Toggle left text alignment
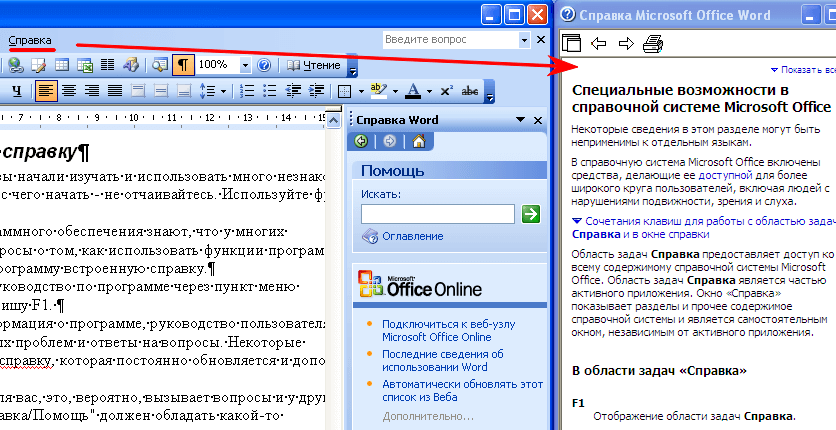 (46, 91)
